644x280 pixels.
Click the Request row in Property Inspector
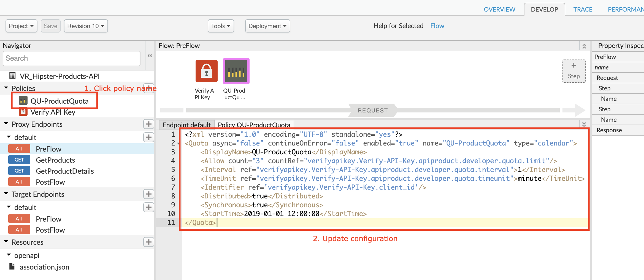tap(618, 78)
